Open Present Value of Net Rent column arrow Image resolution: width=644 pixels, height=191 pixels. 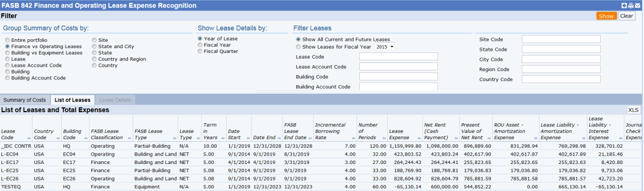click(x=489, y=138)
